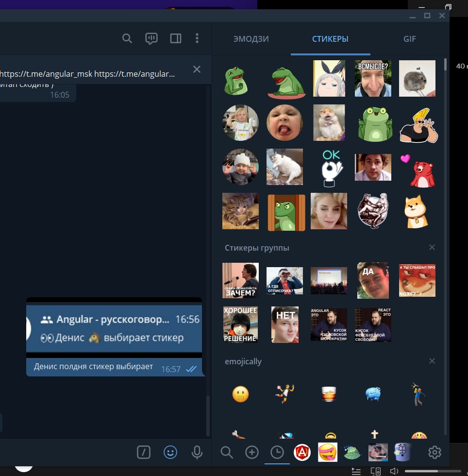
Task: Send the 'ДА' face sticker
Action: [x=373, y=281]
